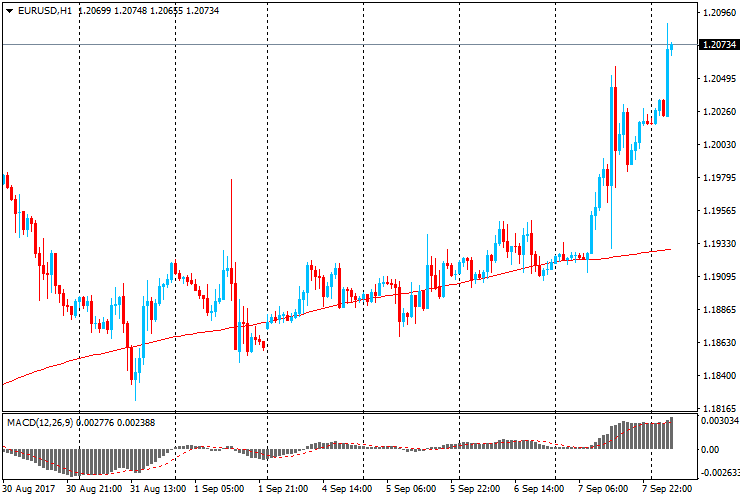Click the 4 Sep 14:00 time label
The image size is (740, 500).
[x=347, y=489]
